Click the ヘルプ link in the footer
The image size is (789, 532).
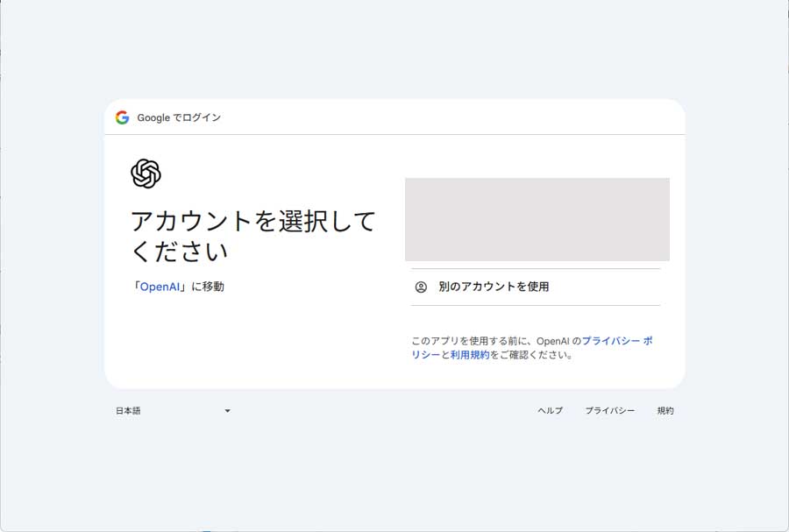[550, 410]
